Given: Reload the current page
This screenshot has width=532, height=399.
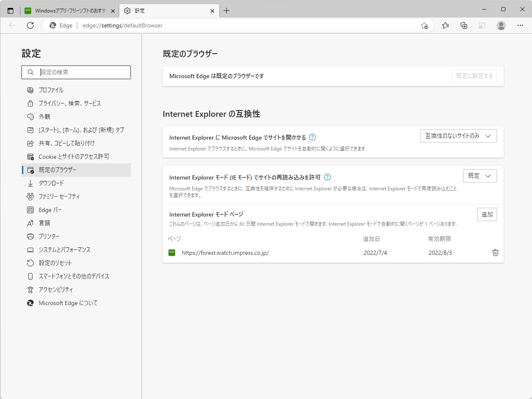Looking at the screenshot, I should coord(30,25).
